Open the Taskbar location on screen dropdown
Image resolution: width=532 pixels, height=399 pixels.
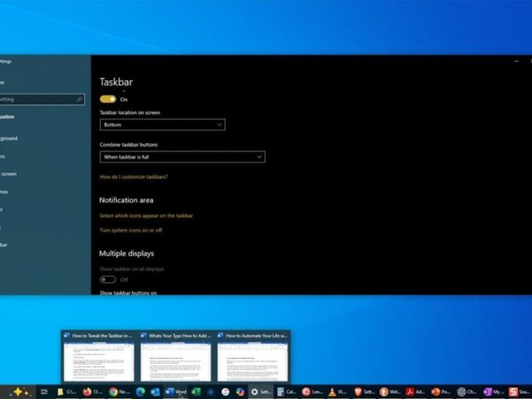click(162, 125)
